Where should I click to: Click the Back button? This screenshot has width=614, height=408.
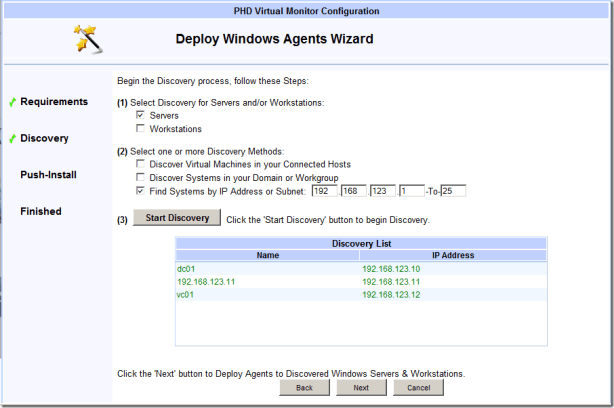click(304, 387)
